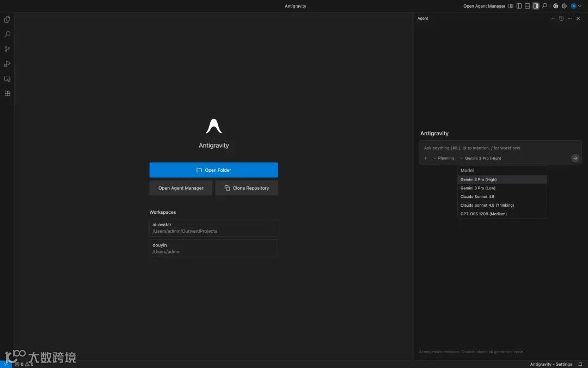
Task: Select GPT-OSS 120B (Medium) model
Action: (502, 214)
